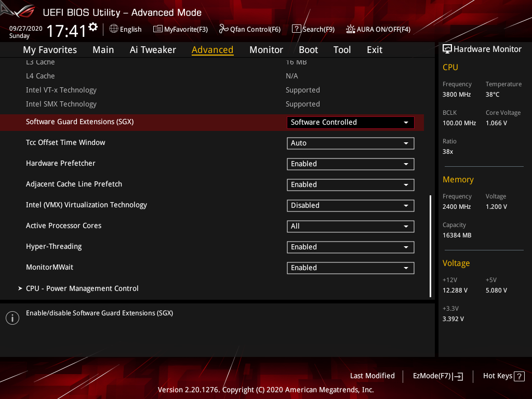Click the CPU temperature 38°C value
Viewport: 532px width, 399px height.
click(493, 95)
